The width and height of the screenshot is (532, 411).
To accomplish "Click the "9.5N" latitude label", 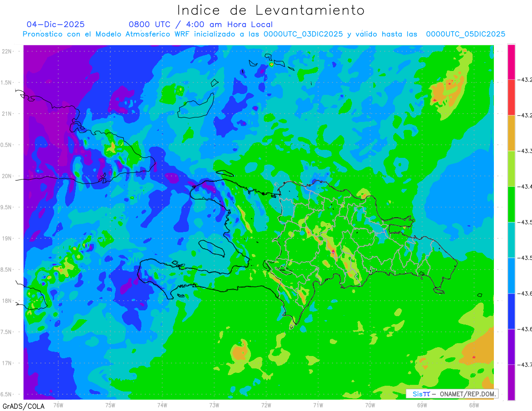I will 6,207.
